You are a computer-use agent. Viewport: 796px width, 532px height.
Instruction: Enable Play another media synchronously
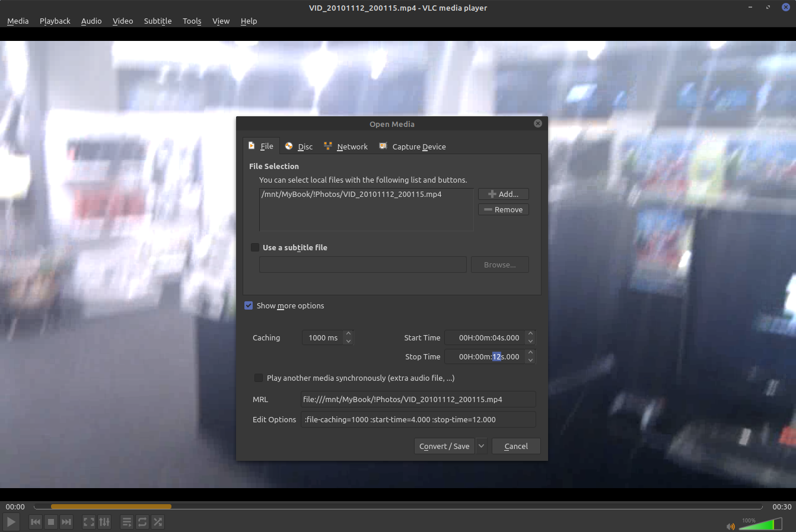259,378
